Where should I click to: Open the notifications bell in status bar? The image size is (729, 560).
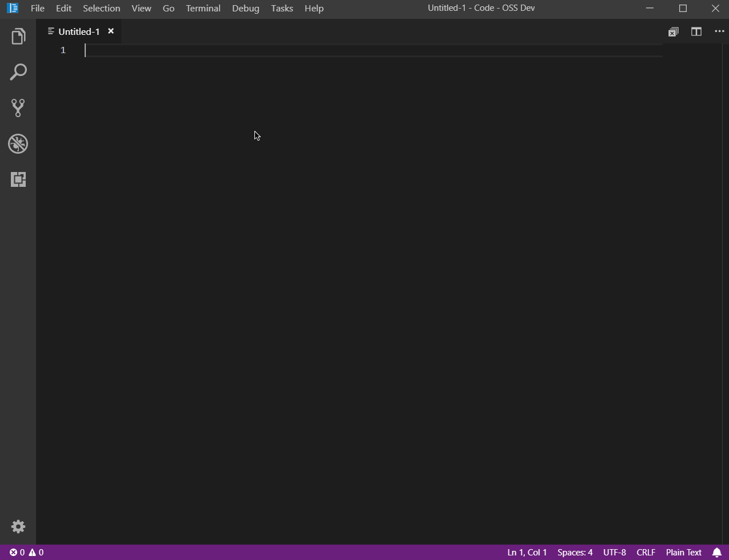[x=718, y=552]
